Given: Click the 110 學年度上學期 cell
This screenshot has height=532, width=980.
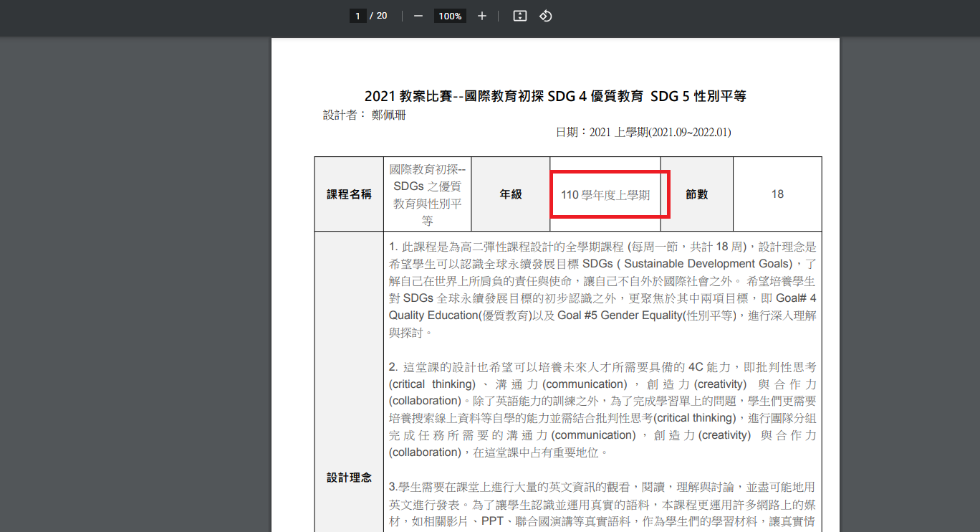Looking at the screenshot, I should (605, 194).
